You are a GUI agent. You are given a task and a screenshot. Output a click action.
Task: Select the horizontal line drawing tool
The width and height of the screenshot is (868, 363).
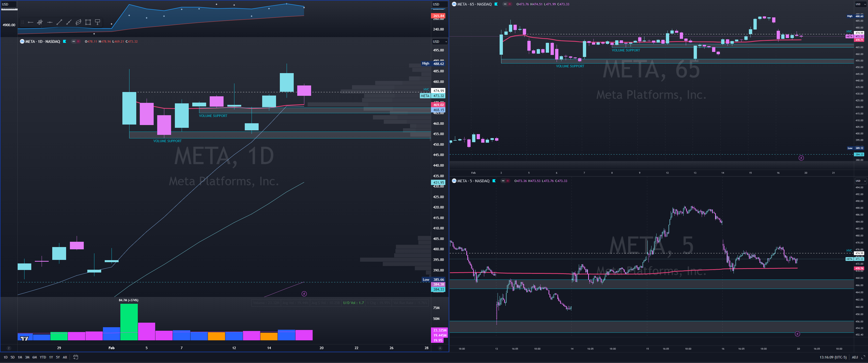[x=49, y=22]
